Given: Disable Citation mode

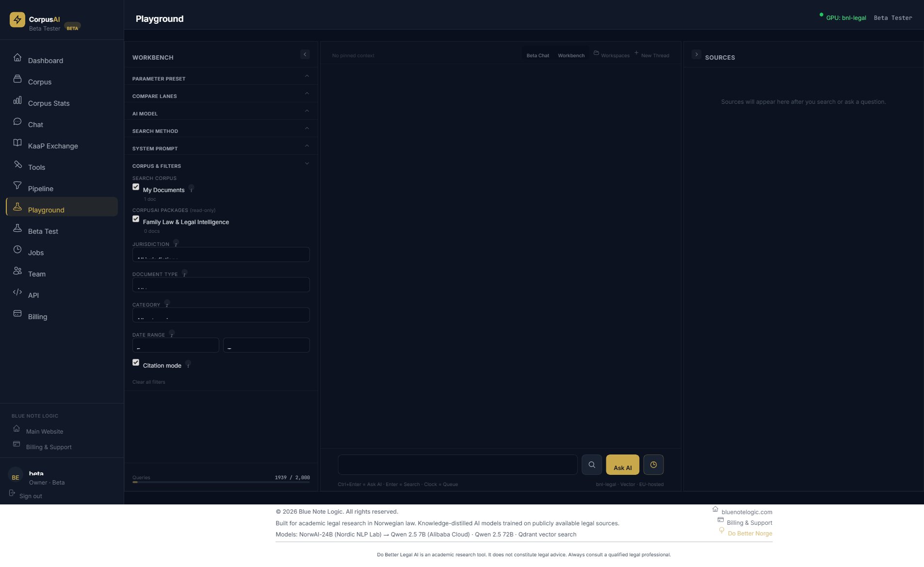Looking at the screenshot, I should pos(136,362).
